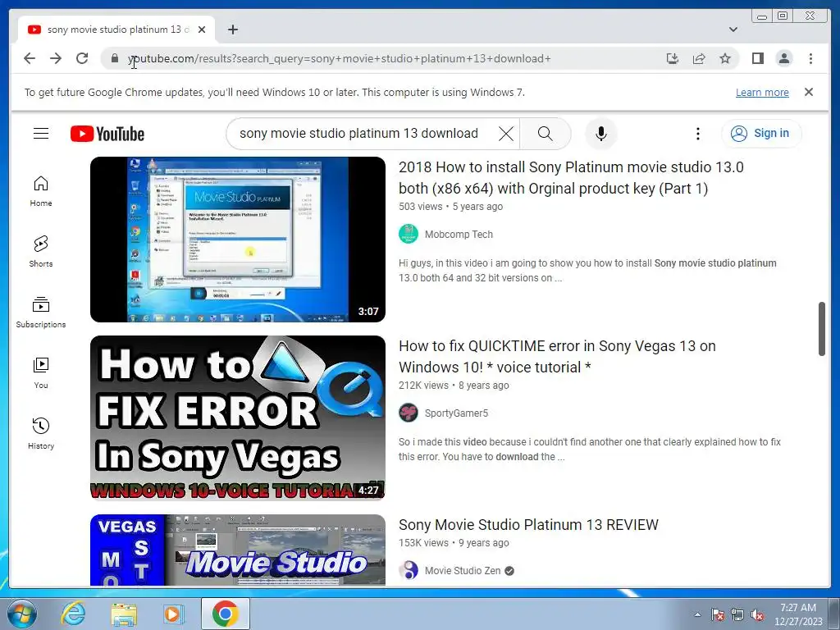
Task: View site information via the padlock icon
Action: 115,58
